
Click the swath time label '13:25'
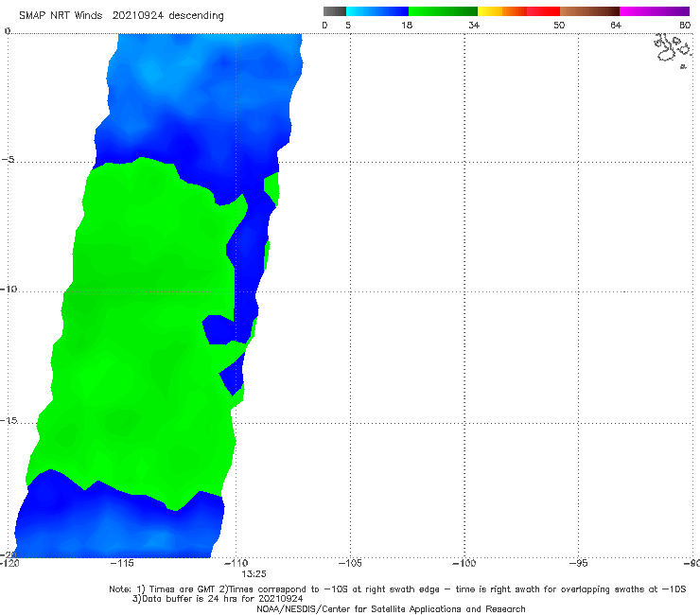click(254, 574)
